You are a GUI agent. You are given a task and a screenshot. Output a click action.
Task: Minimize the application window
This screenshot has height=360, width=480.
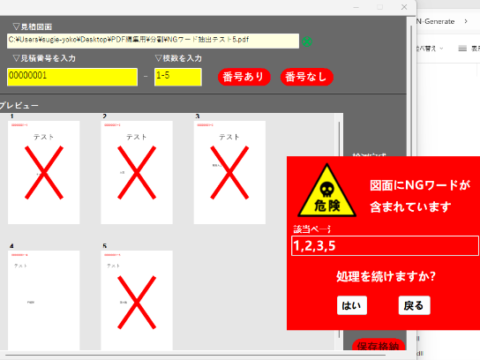356,7
